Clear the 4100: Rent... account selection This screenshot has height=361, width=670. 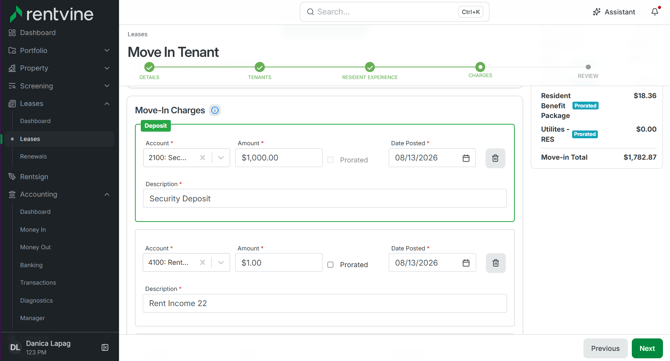(203, 262)
